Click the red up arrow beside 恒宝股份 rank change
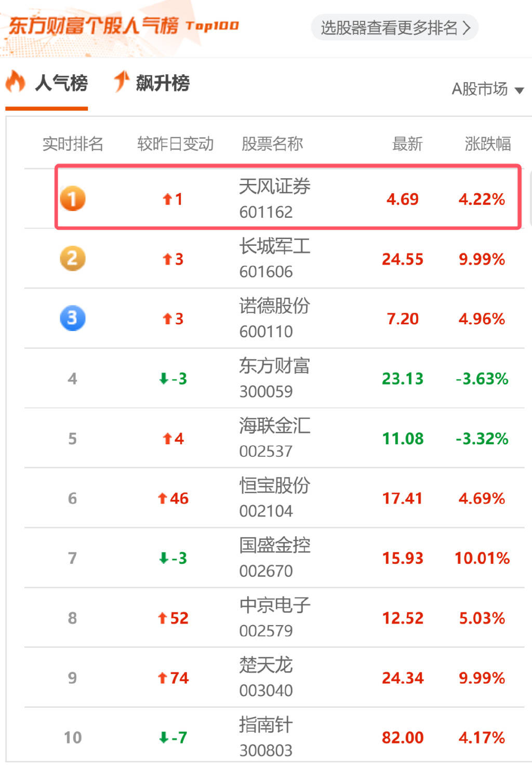532x769 pixels. click(x=162, y=498)
